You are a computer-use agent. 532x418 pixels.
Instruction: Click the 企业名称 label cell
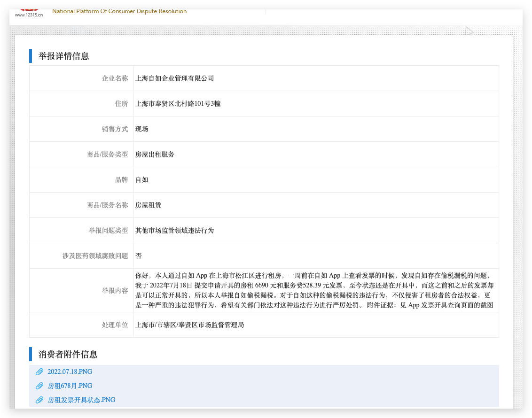pyautogui.click(x=81, y=78)
